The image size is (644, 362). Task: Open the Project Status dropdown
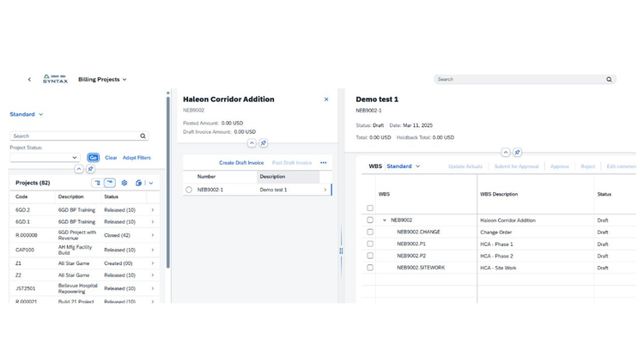pos(45,158)
